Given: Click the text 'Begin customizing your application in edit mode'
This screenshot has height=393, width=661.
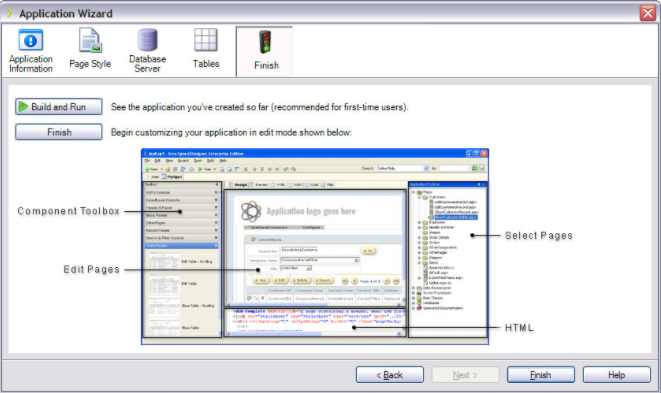Looking at the screenshot, I should pos(231,132).
